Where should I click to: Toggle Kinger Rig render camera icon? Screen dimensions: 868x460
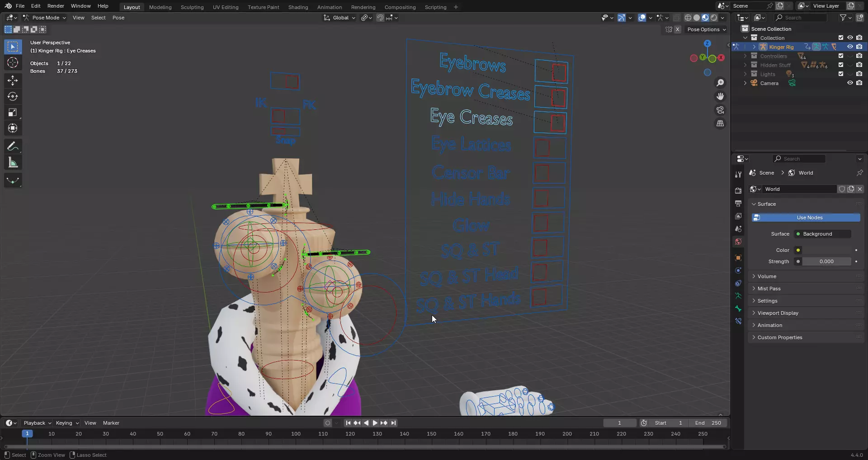pyautogui.click(x=859, y=47)
